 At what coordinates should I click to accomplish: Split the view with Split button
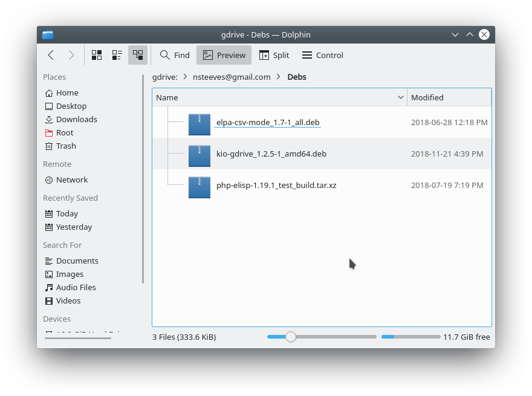(274, 55)
